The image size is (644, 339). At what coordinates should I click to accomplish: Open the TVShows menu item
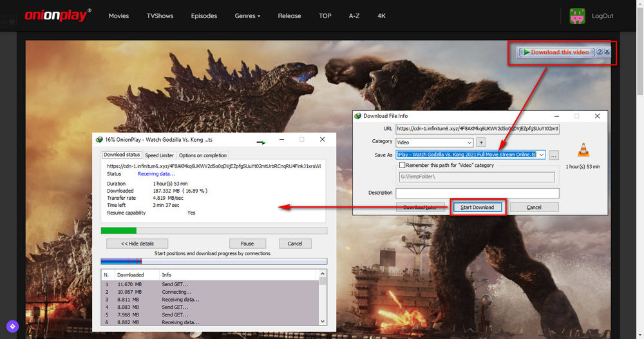coord(160,15)
